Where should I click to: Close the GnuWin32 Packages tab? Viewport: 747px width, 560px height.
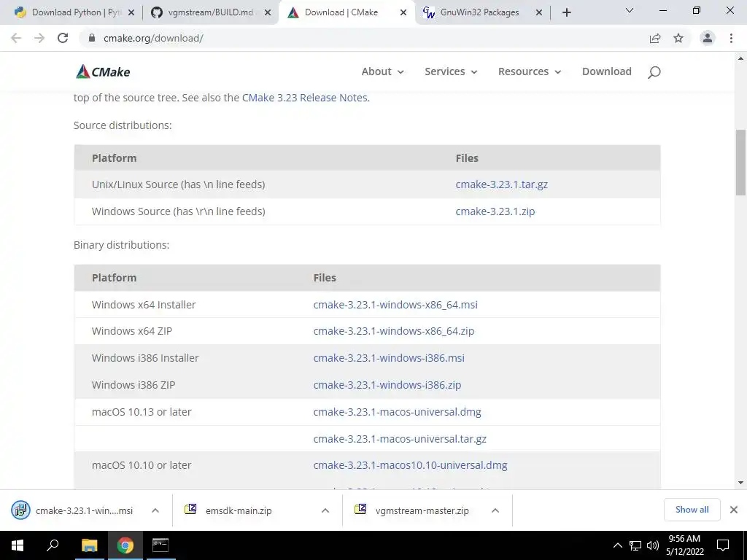click(x=539, y=13)
